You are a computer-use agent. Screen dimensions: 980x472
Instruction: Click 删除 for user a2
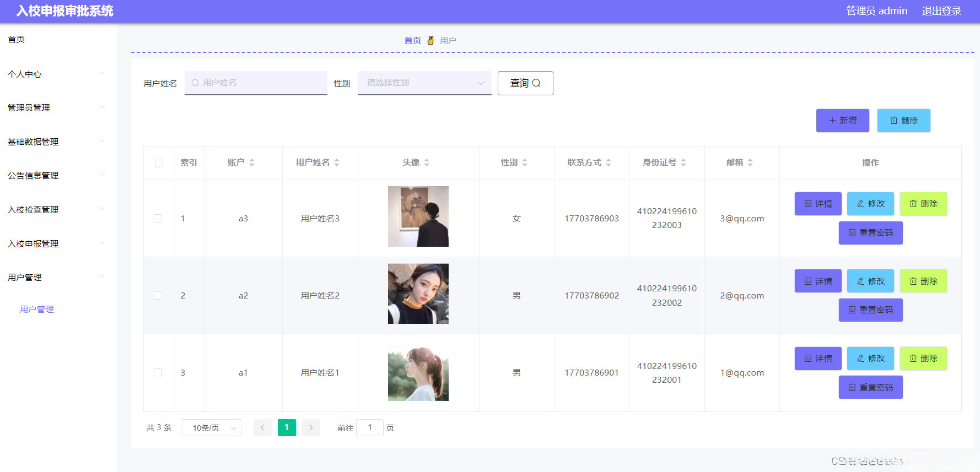click(923, 281)
